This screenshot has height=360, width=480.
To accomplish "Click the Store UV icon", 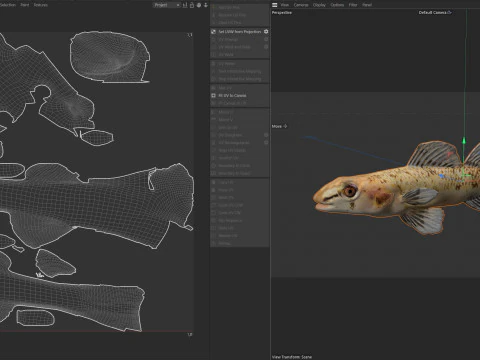I will pos(214,228).
